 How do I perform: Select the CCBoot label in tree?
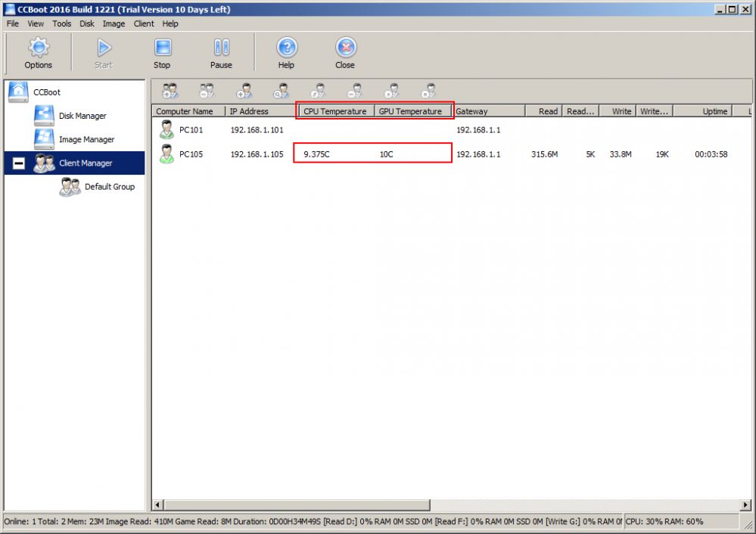(x=47, y=92)
